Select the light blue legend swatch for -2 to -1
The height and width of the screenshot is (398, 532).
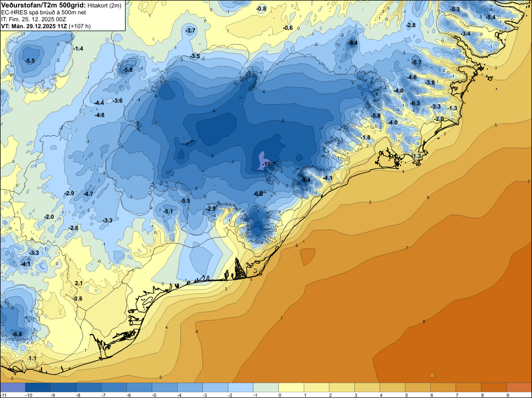tap(240, 387)
